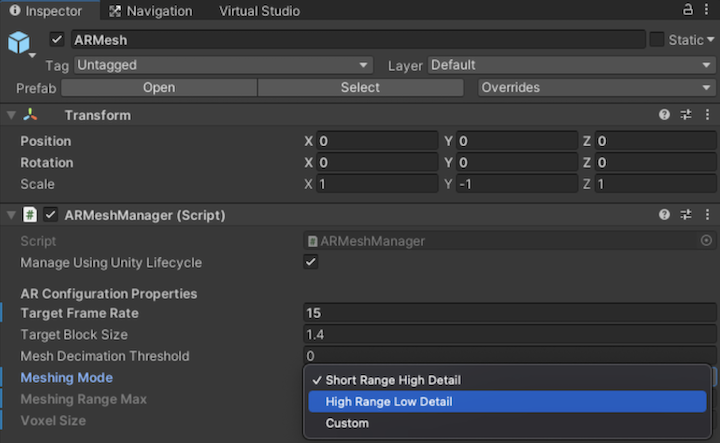This screenshot has height=443, width=720.
Task: Open the Tag Untagged dropdown
Action: [223, 65]
